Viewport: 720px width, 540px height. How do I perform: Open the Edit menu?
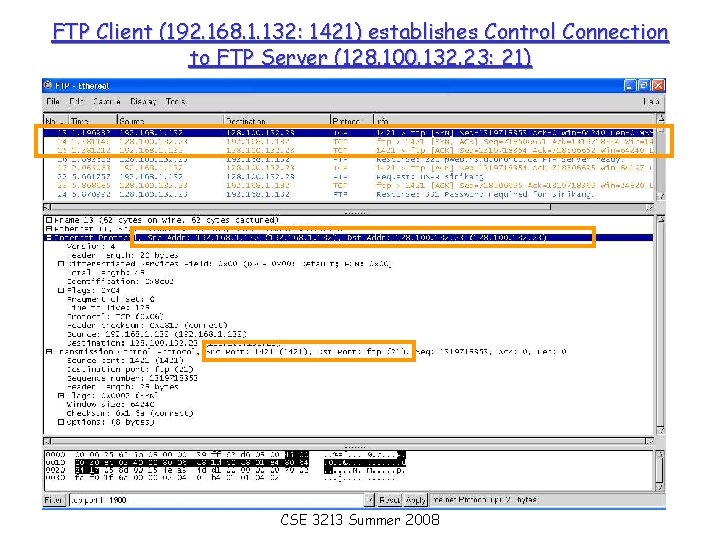[x=76, y=101]
